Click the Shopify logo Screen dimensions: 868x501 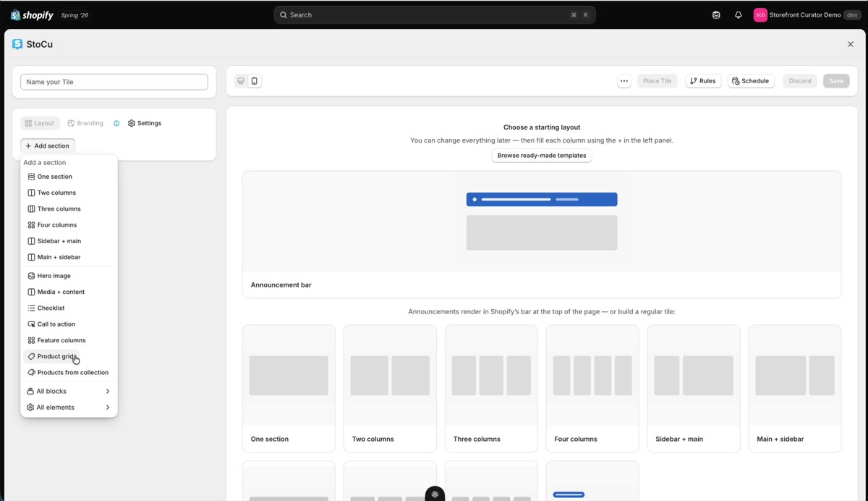click(x=32, y=14)
